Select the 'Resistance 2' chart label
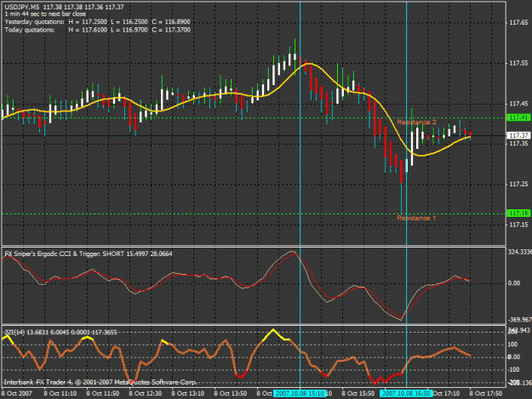 pyautogui.click(x=416, y=122)
